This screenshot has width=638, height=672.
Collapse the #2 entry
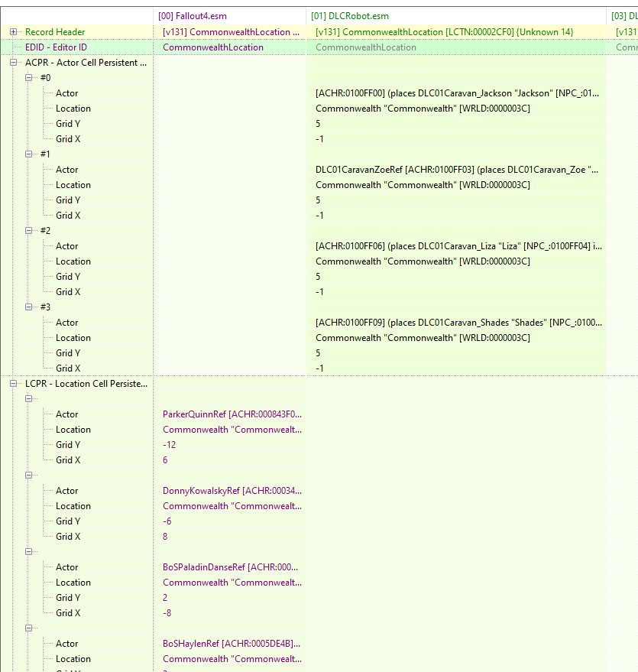(29, 231)
